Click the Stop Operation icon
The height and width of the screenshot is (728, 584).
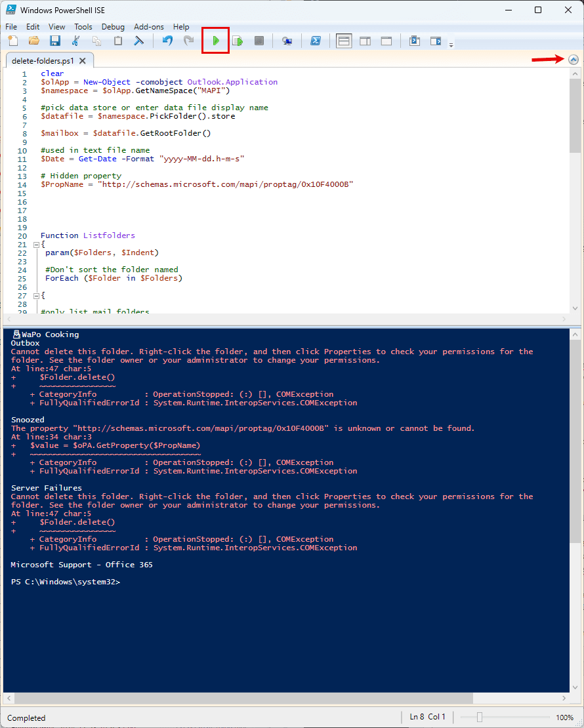[259, 41]
